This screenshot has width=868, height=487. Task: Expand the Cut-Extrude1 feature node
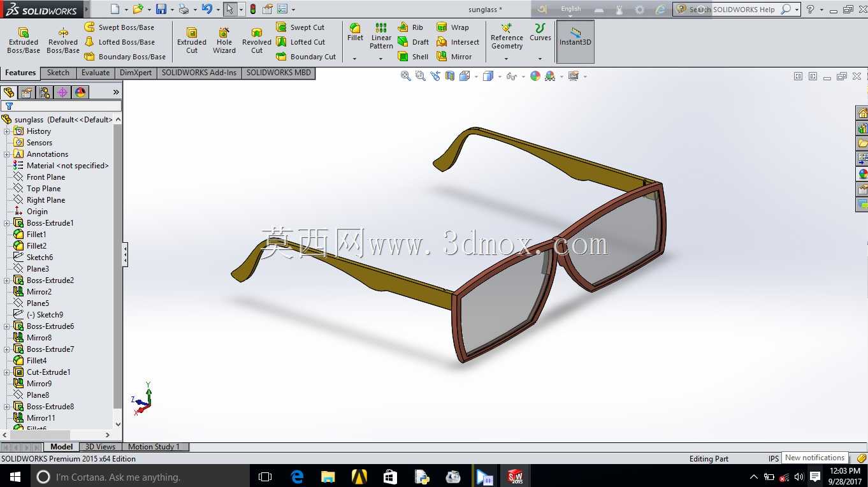7,372
